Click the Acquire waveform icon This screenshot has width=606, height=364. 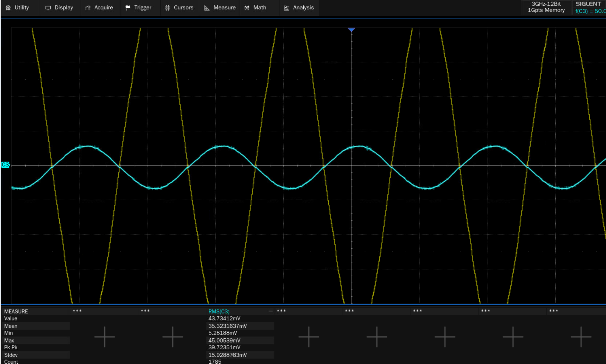(88, 8)
